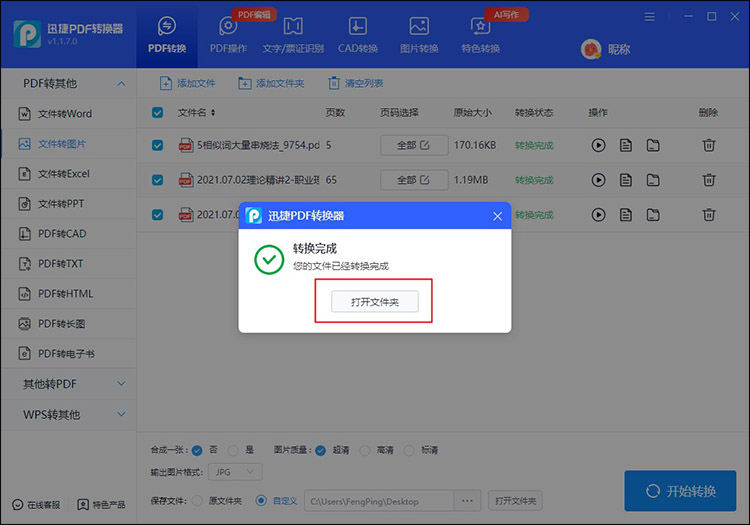Open document icon for 170.16KB file
750x525 pixels.
point(626,145)
